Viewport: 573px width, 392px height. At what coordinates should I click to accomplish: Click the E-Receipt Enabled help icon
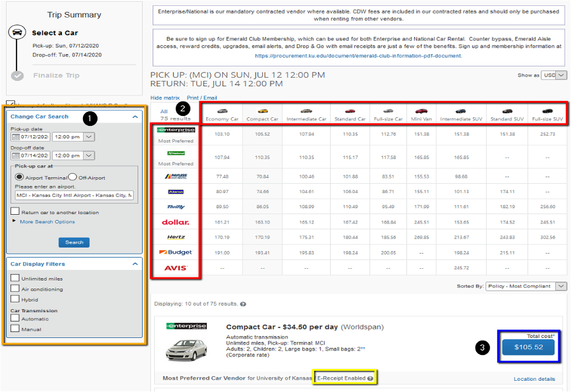tap(370, 378)
